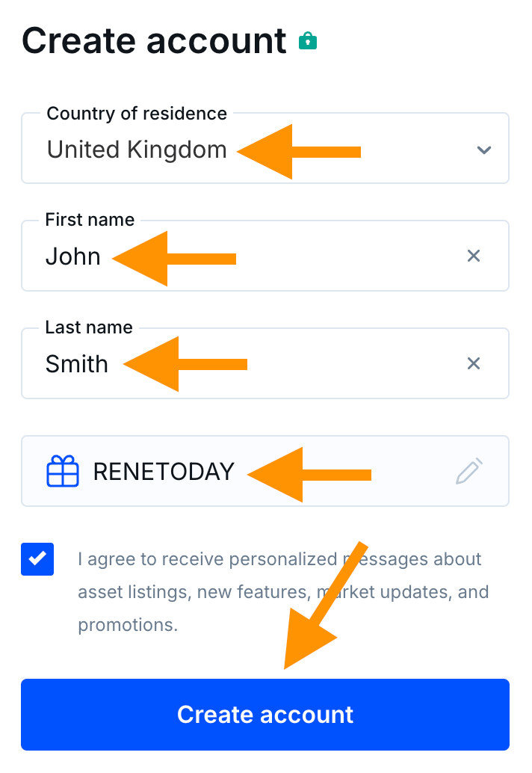Click the chevron next to United Kingdom
Viewport: 532px width, 773px height.
coord(483,150)
